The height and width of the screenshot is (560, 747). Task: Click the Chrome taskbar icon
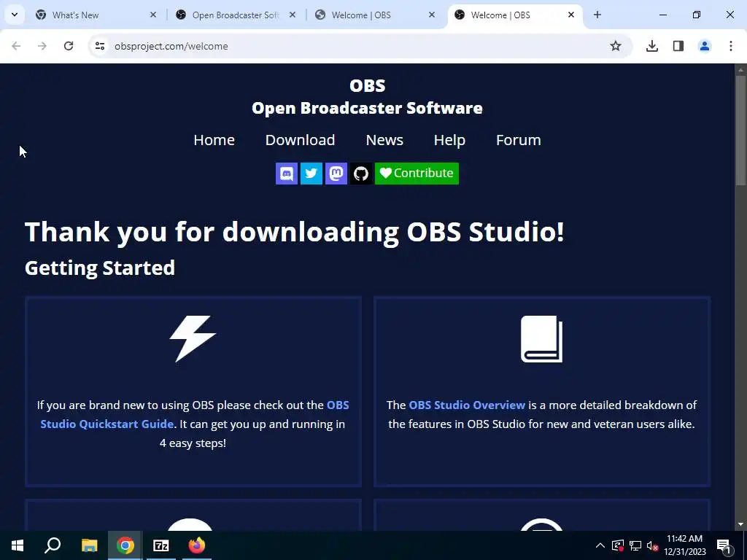(x=125, y=545)
